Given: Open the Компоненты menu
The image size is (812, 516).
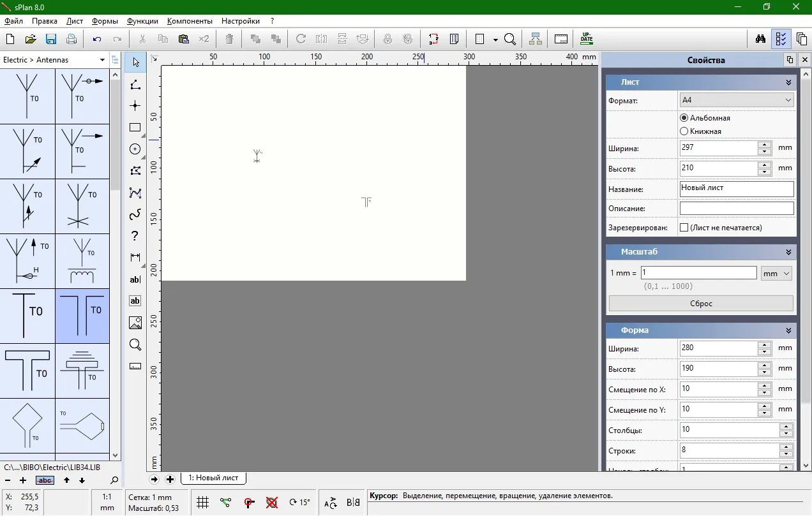Looking at the screenshot, I should point(190,21).
